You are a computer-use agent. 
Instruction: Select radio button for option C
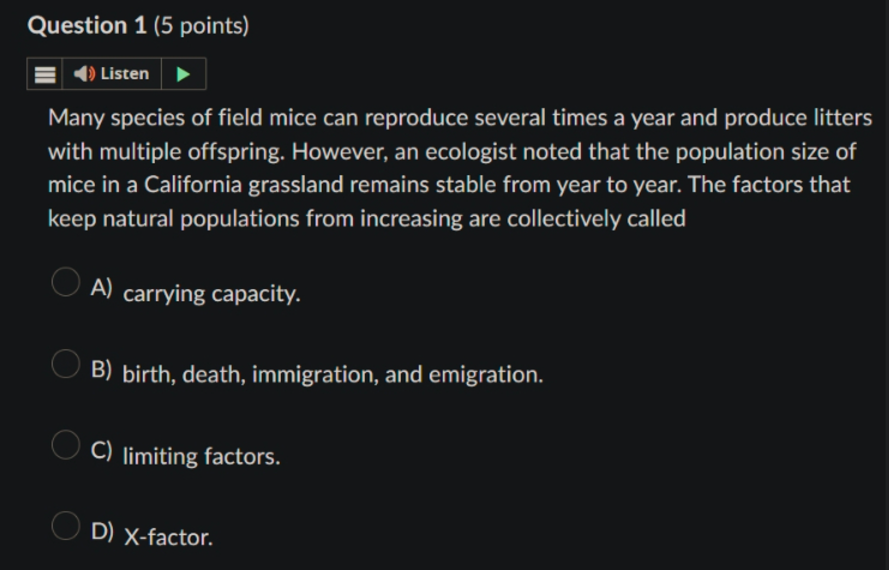[66, 445]
